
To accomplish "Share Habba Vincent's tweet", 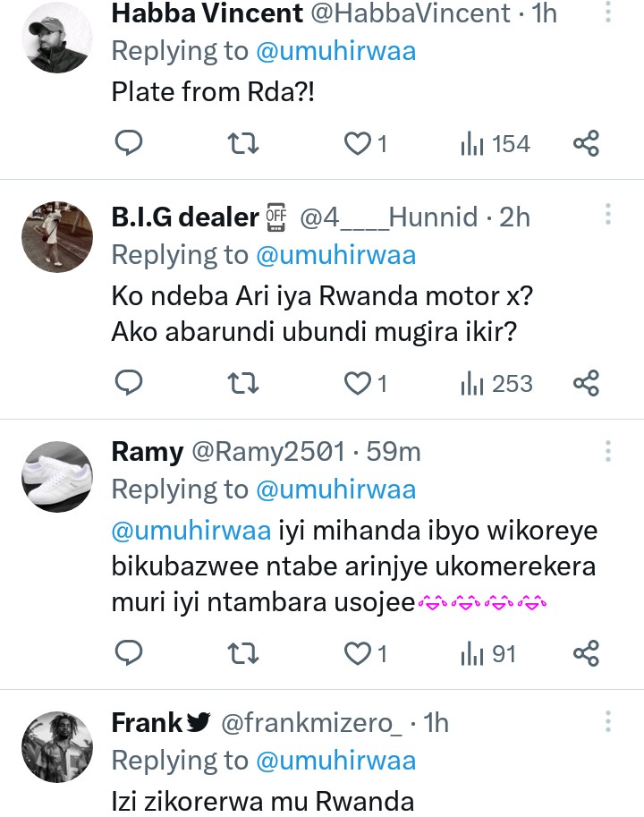I will pyautogui.click(x=586, y=142).
